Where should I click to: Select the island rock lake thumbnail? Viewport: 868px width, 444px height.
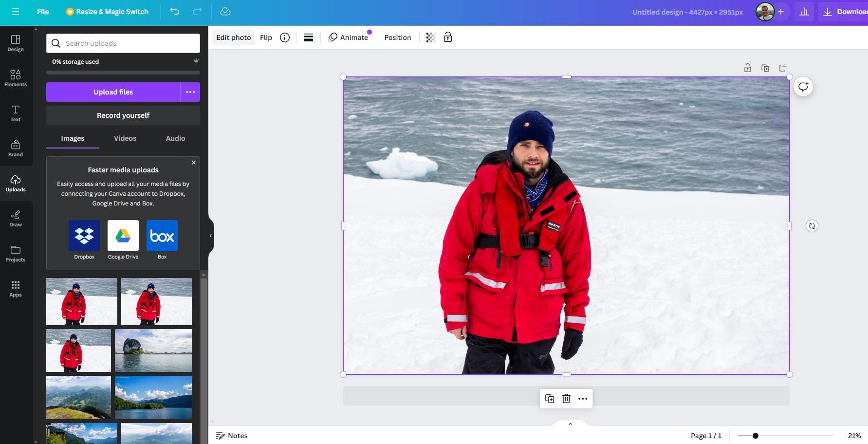[x=153, y=351]
